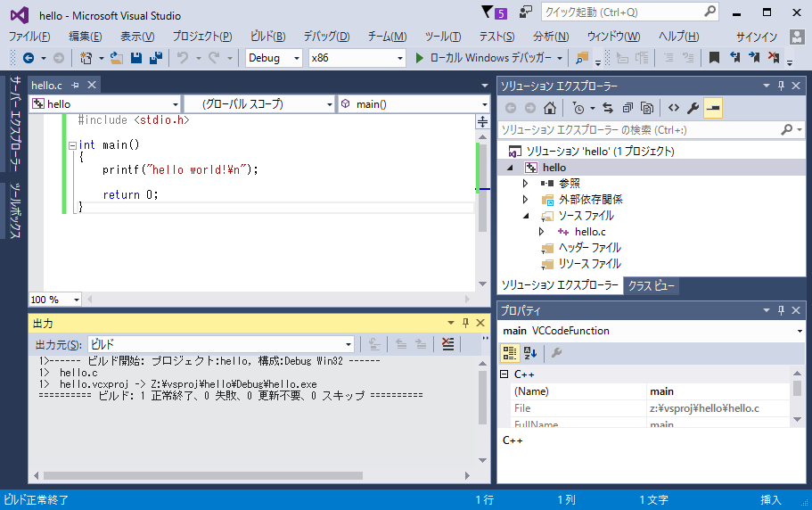The height and width of the screenshot is (510, 812).
Task: Click the View Code icon in Solution Explorer
Action: coord(673,108)
